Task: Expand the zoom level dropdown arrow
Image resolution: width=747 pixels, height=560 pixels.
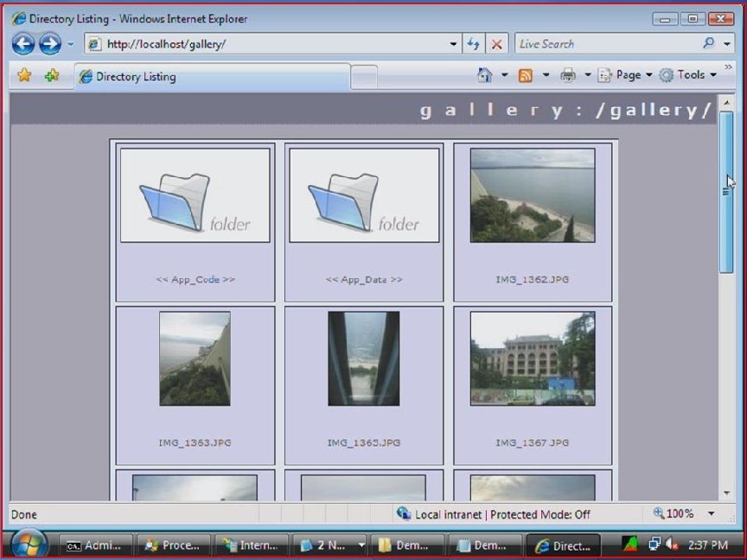Action: (x=712, y=514)
